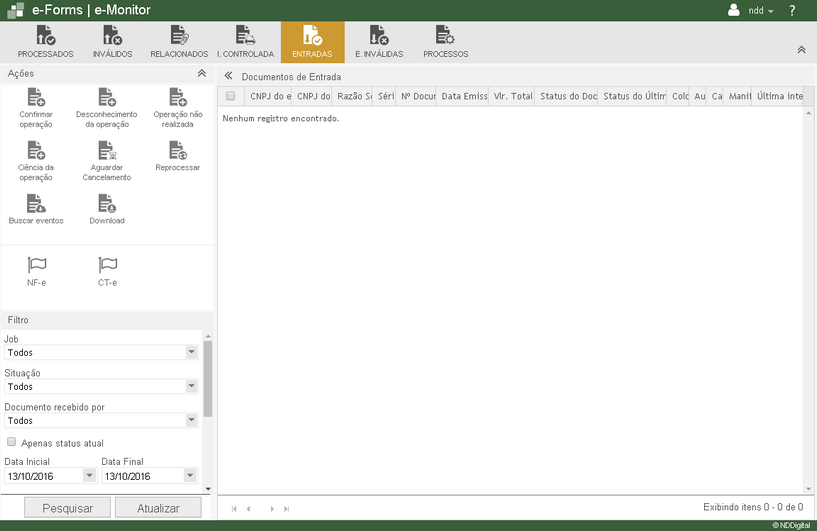The image size is (817, 531).
Task: Switch to the PROCESSADOS tab
Action: click(45, 42)
